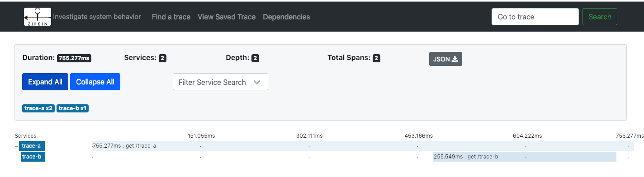Download the trace via JSON button
This screenshot has height=177, width=644.
click(x=445, y=59)
